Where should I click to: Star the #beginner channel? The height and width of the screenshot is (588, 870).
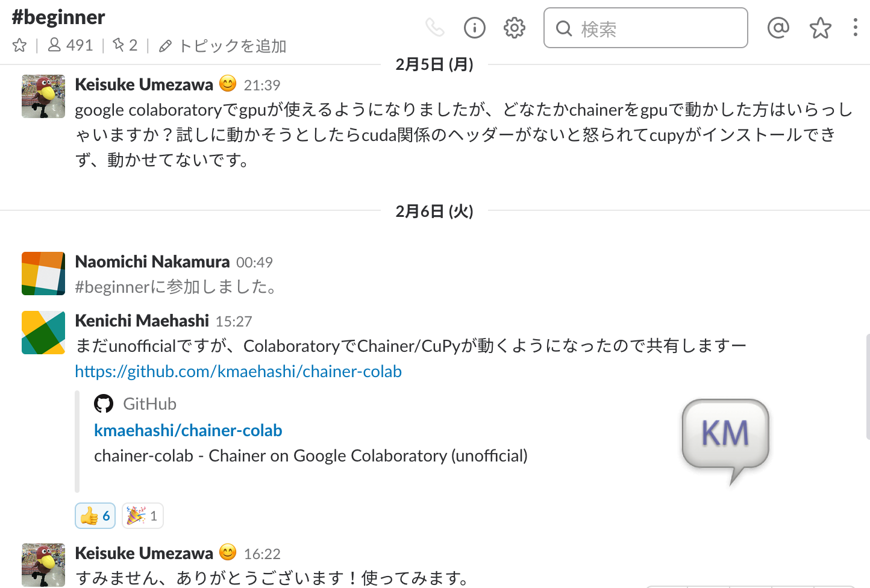[x=19, y=45]
